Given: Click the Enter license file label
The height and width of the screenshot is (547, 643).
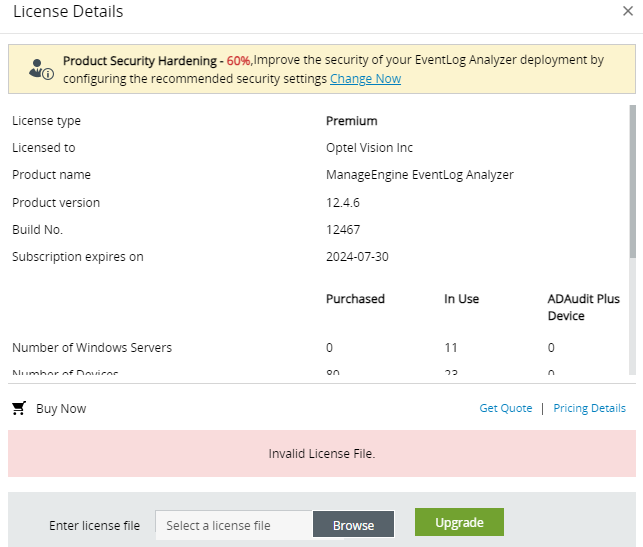Looking at the screenshot, I should (94, 526).
